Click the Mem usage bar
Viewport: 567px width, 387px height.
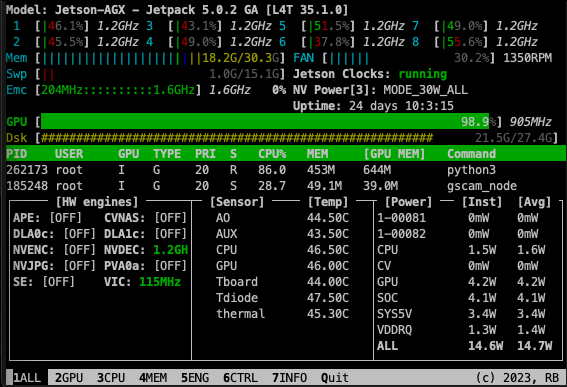[160, 58]
